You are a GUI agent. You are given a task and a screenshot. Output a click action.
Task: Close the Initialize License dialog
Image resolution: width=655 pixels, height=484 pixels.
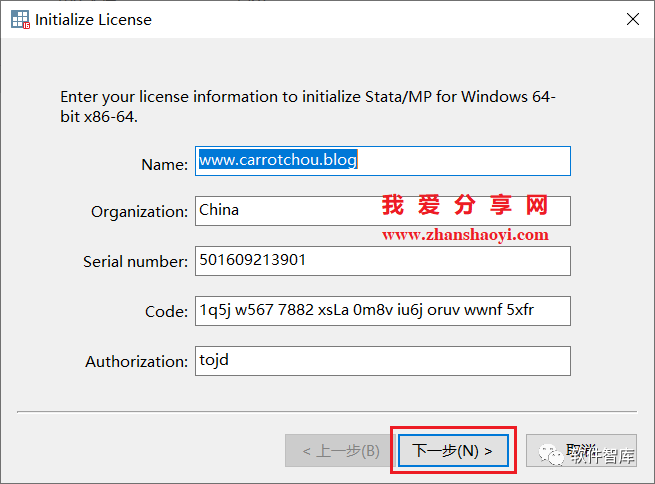pyautogui.click(x=633, y=19)
